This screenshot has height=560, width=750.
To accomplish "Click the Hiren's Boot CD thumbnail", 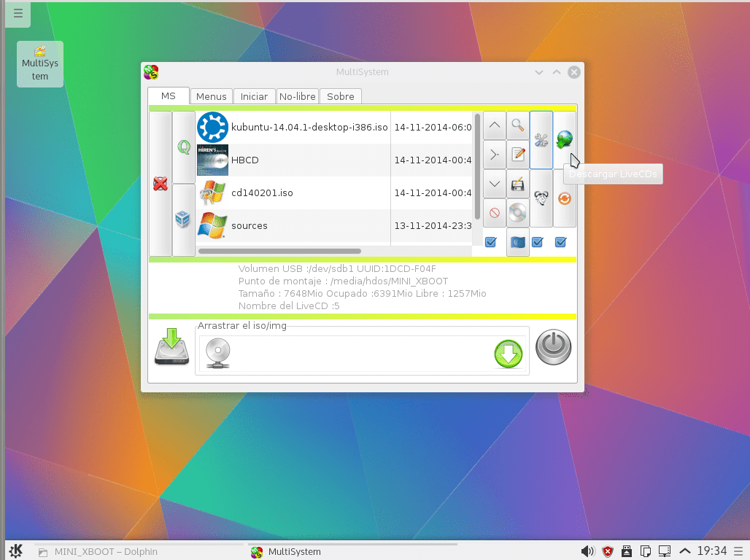I will (x=212, y=160).
